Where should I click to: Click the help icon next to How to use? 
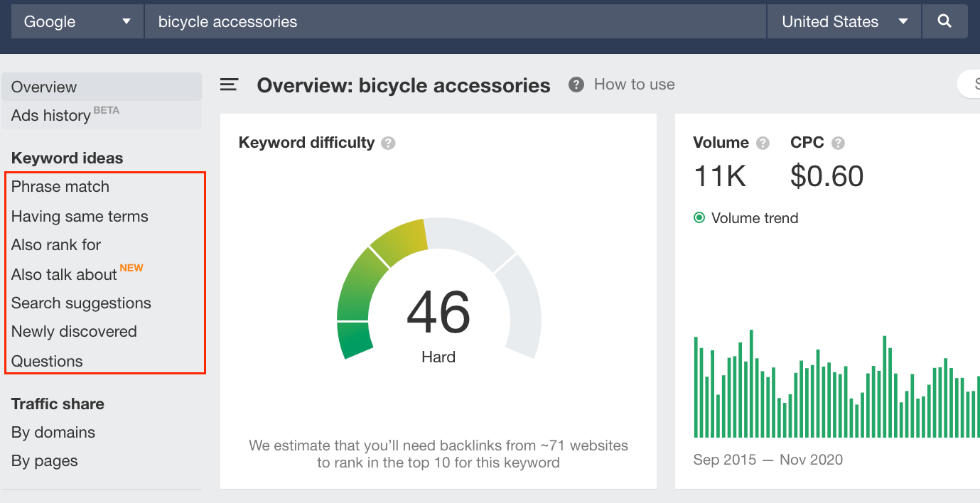tap(575, 84)
